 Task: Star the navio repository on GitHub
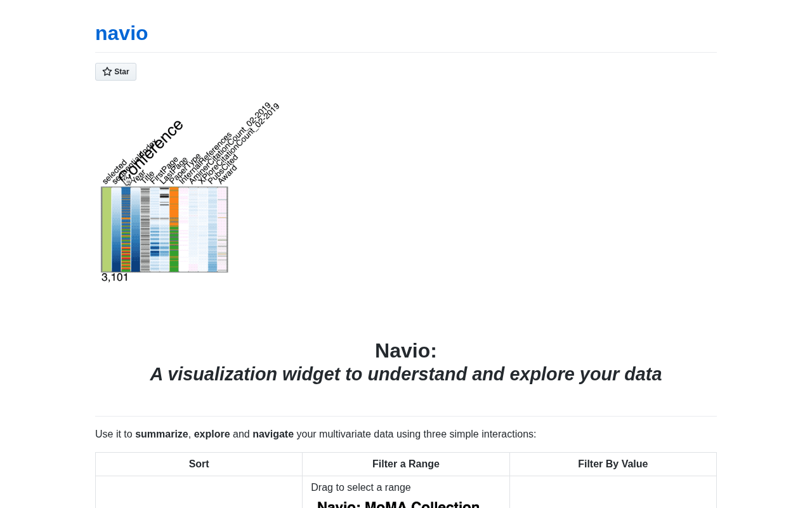click(115, 72)
